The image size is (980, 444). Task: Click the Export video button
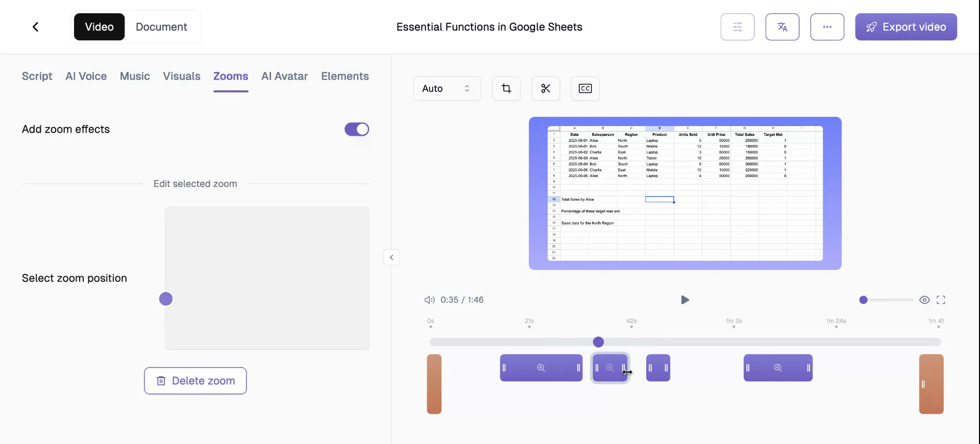906,27
